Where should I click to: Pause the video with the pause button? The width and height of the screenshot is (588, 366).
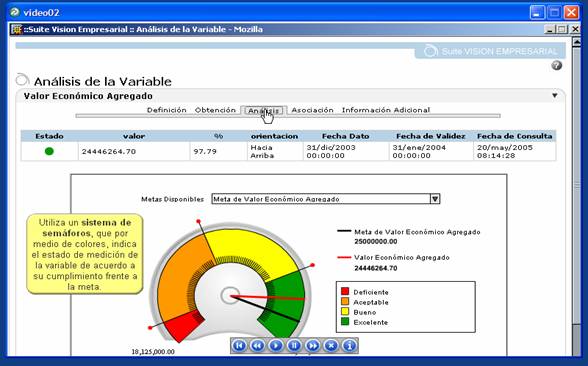294,345
